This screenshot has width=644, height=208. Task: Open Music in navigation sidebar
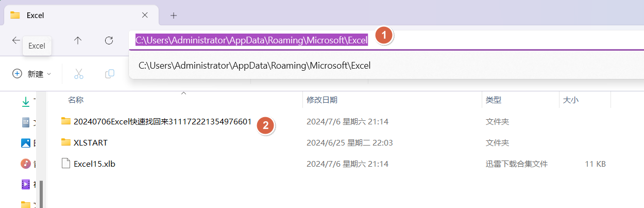pyautogui.click(x=26, y=164)
